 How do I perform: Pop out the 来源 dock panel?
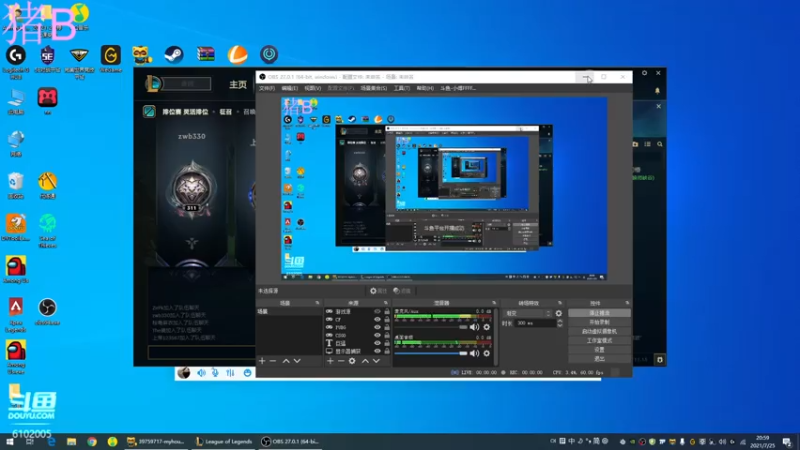click(x=386, y=303)
